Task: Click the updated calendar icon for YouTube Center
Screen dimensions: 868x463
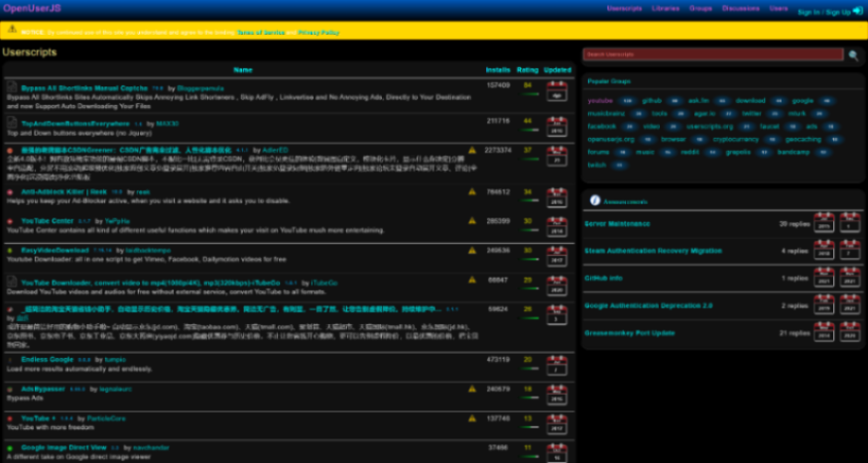Action: click(557, 227)
